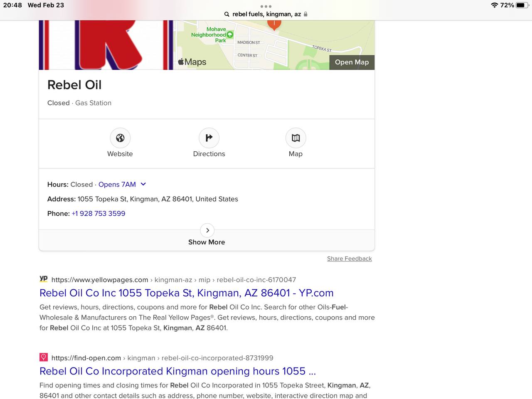
Task: Click the find-open.com URL breadcrumb
Action: 163,358
